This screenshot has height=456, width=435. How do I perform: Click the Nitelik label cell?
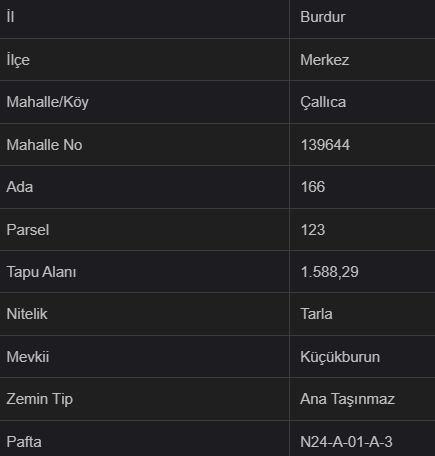pos(144,314)
